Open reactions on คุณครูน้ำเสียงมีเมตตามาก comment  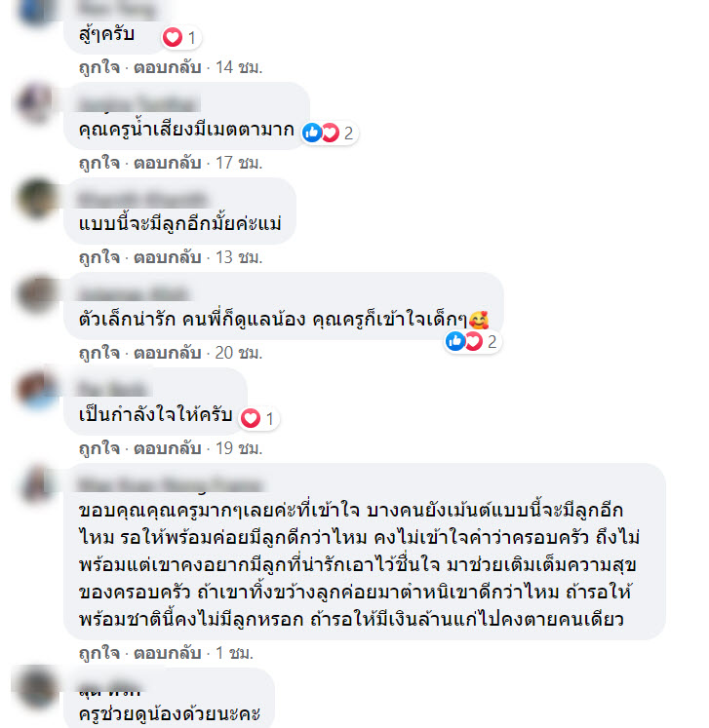[x=330, y=134]
